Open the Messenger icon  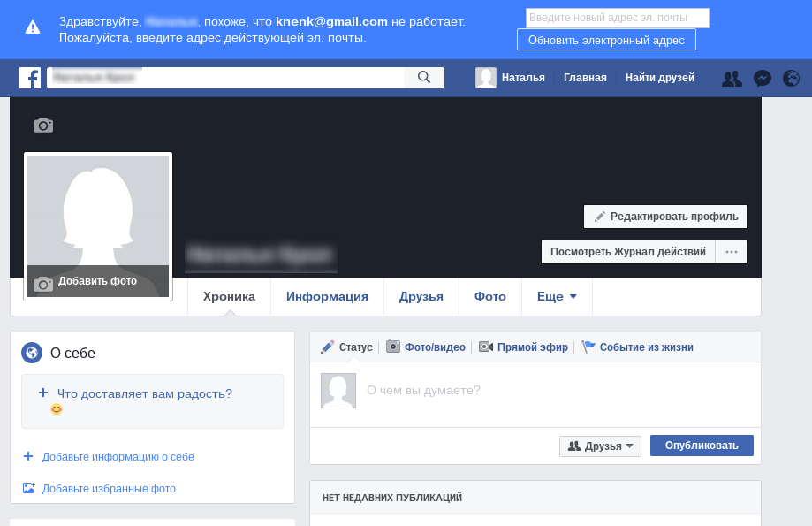[x=763, y=78]
